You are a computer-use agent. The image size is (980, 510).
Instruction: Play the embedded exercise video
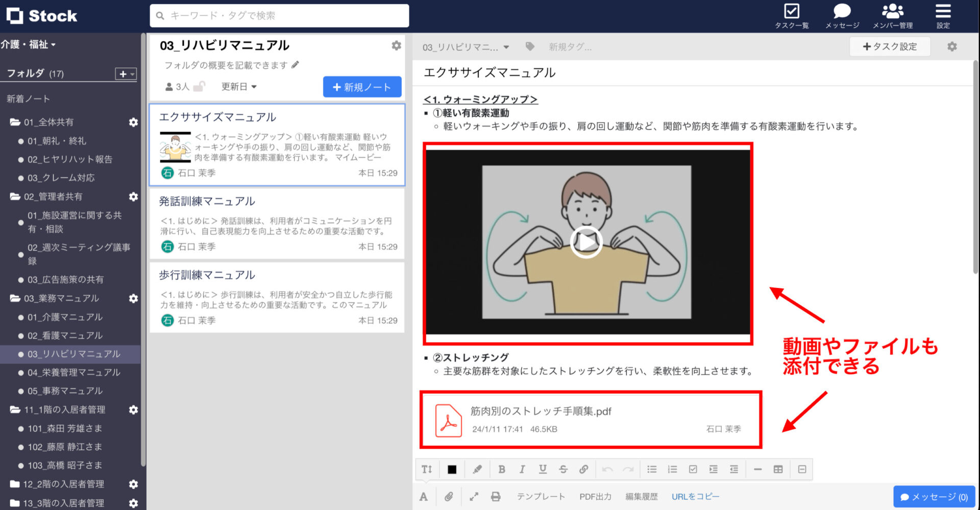point(586,242)
